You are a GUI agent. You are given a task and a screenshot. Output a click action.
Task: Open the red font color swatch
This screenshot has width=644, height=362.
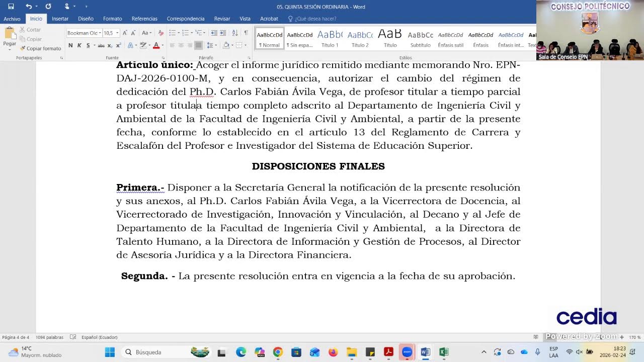156,45
